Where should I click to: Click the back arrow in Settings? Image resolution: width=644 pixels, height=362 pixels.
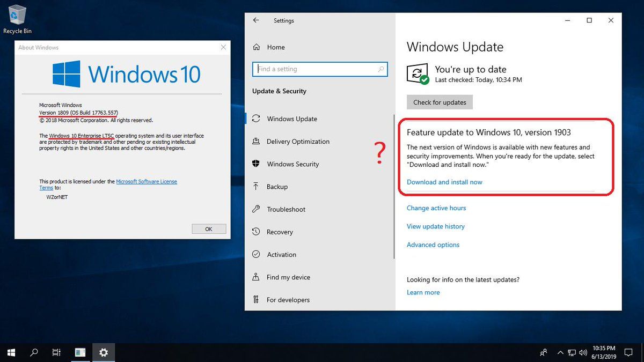[256, 20]
